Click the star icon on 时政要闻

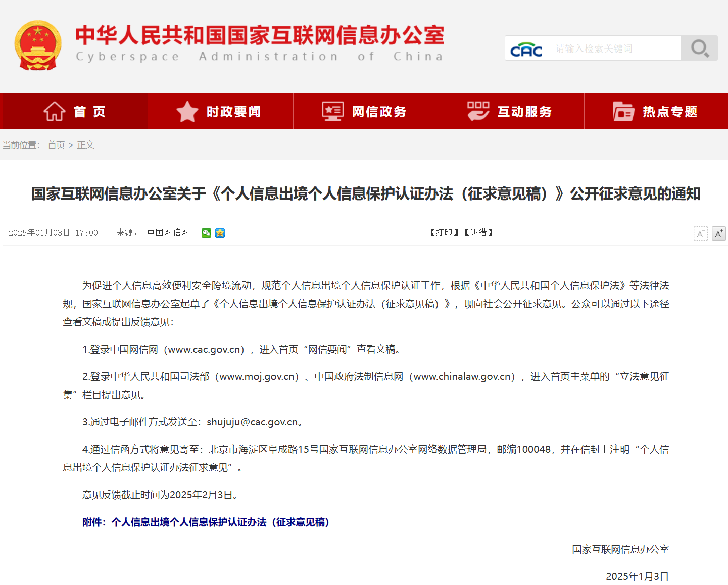(187, 111)
